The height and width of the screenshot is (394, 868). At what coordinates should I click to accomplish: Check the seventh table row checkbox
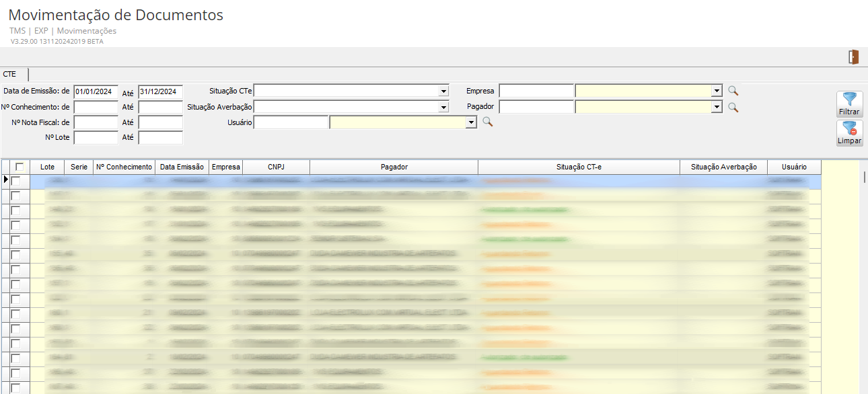[15, 270]
